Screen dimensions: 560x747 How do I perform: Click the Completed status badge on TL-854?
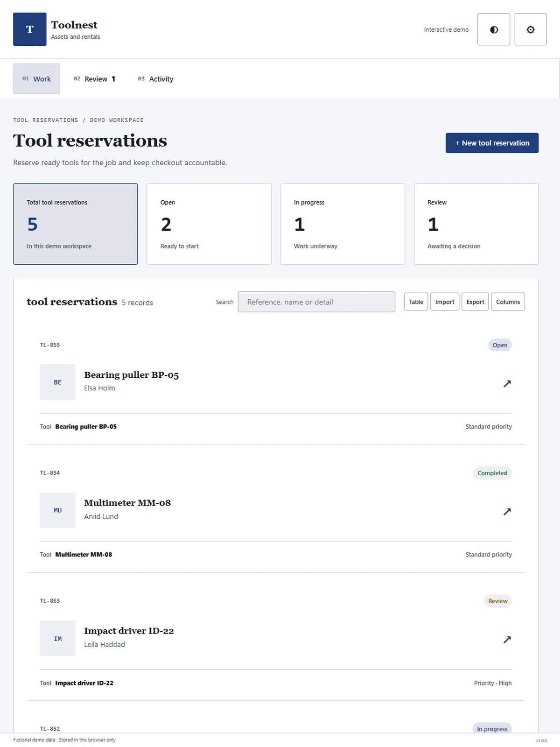[x=492, y=473]
